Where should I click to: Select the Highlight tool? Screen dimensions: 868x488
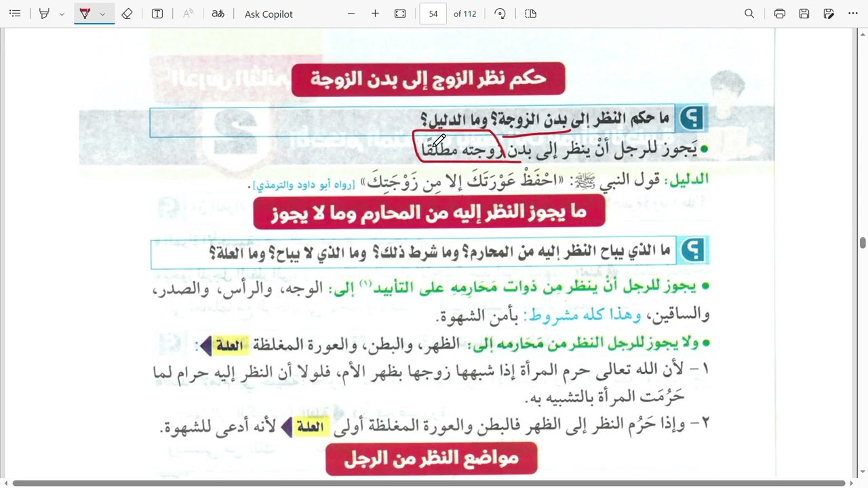(44, 14)
